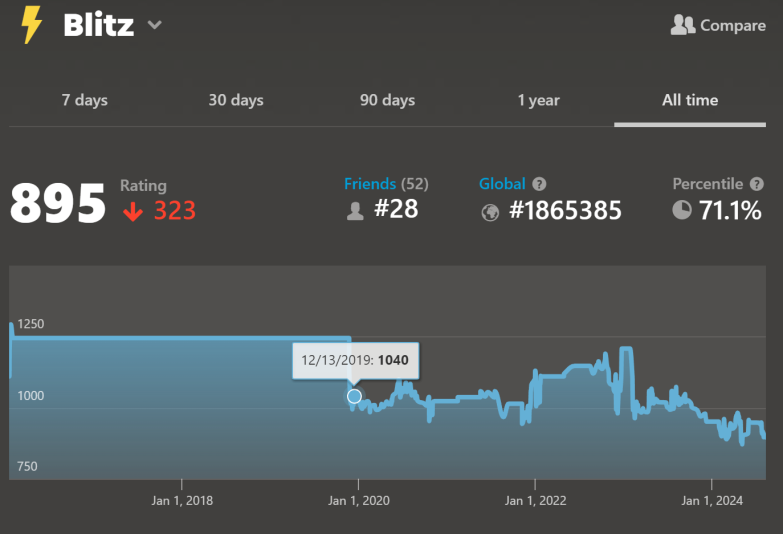Click the Percentile label text

pyautogui.click(x=708, y=184)
